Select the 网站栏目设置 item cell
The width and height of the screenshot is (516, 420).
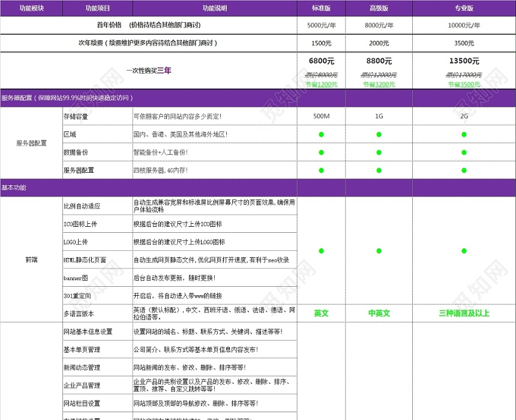(x=98, y=404)
